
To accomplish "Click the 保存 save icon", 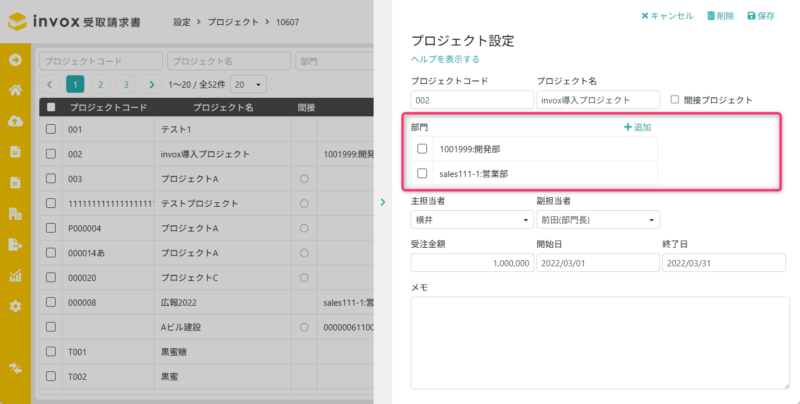I will [753, 16].
